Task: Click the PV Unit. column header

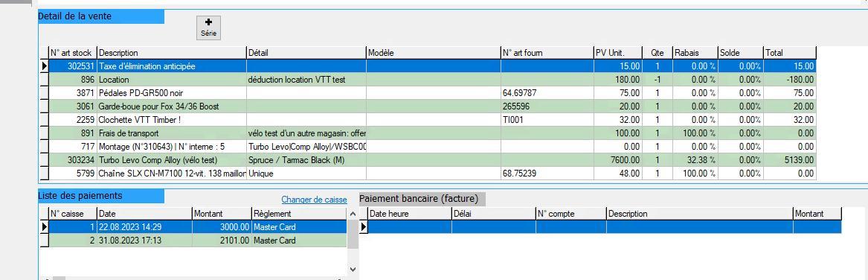Action: [618, 53]
